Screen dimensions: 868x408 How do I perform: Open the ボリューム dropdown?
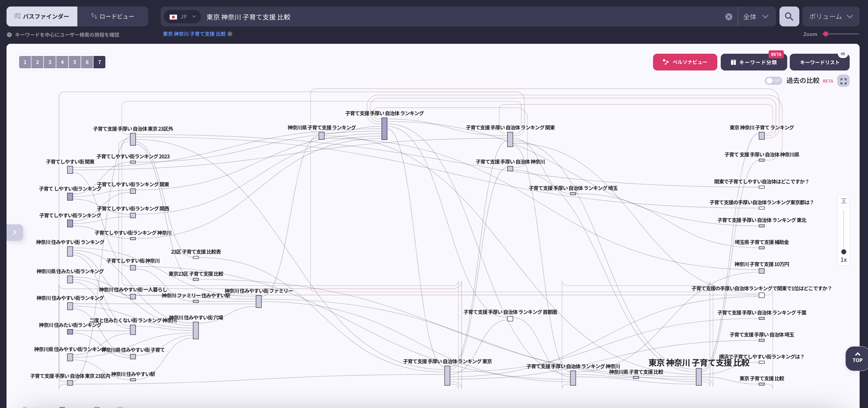[x=830, y=17]
